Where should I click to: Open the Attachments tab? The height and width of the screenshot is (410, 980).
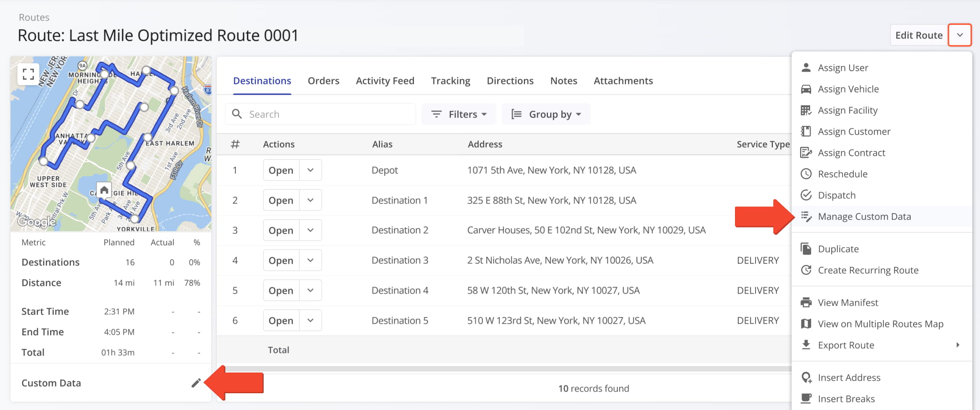(x=623, y=81)
